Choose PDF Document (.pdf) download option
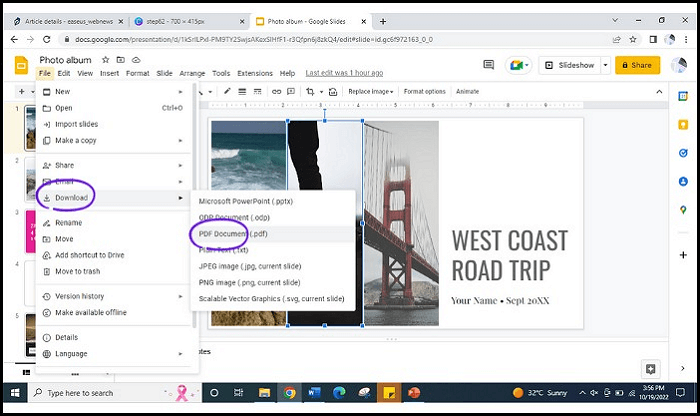This screenshot has width=700, height=416. (x=233, y=233)
